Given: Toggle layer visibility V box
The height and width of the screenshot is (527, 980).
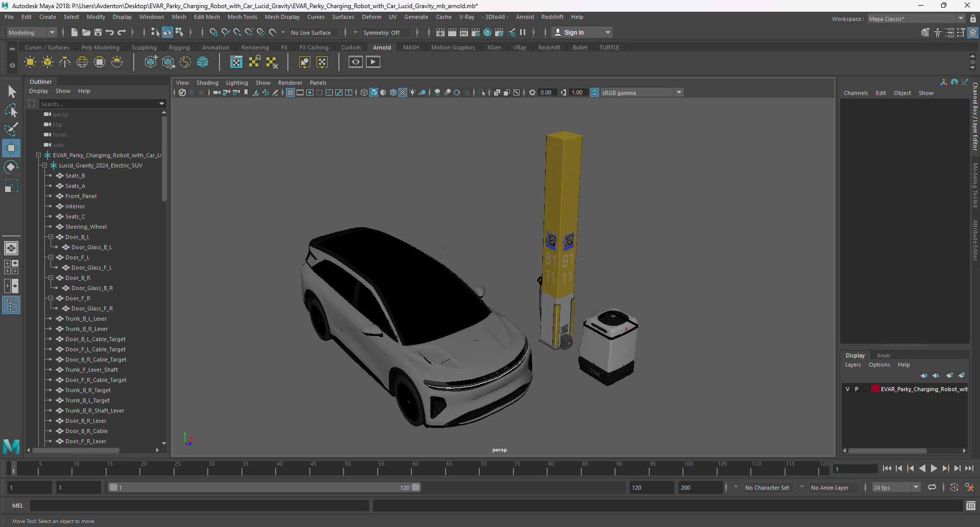Looking at the screenshot, I should tap(848, 389).
